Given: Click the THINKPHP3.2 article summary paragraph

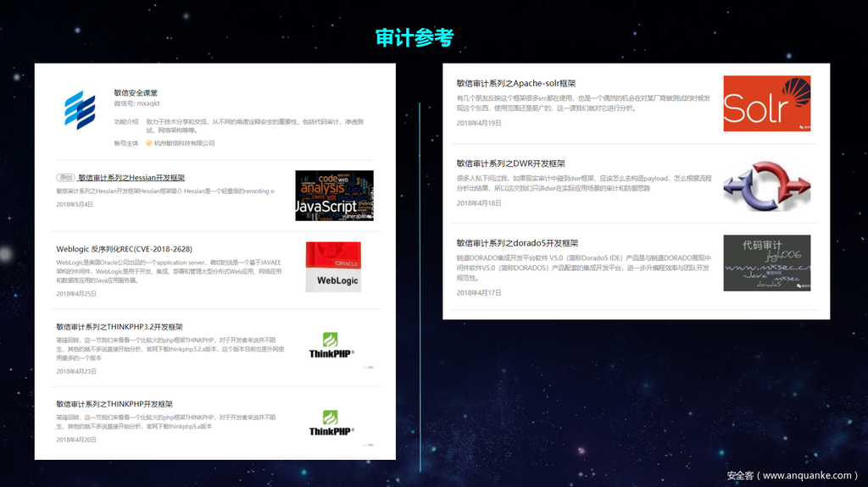Looking at the screenshot, I should coord(170,349).
